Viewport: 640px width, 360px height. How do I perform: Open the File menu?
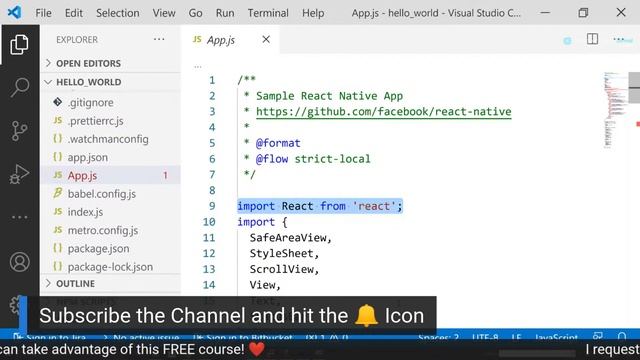click(x=43, y=13)
